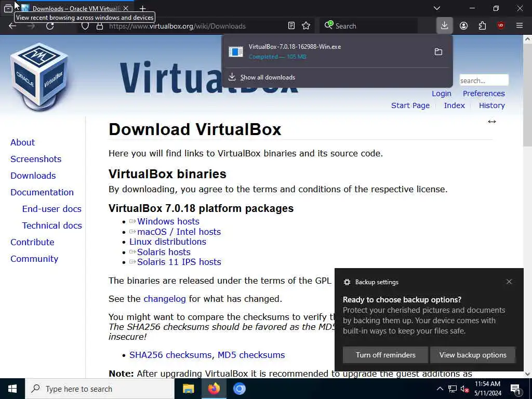Open SHA256 checksums link
532x399 pixels.
click(170, 355)
